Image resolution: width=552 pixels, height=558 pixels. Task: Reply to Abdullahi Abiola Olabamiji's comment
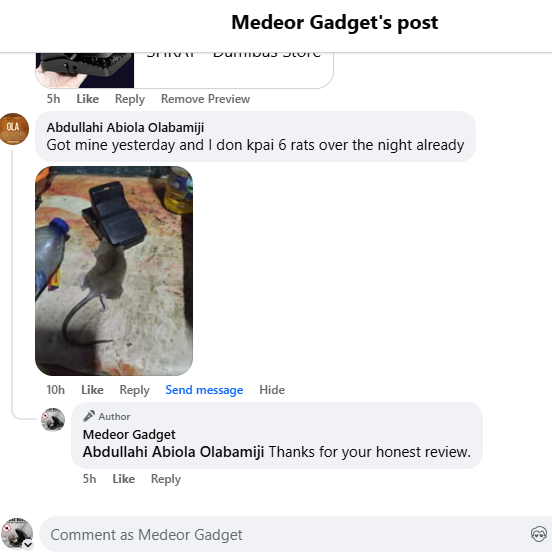click(x=134, y=390)
